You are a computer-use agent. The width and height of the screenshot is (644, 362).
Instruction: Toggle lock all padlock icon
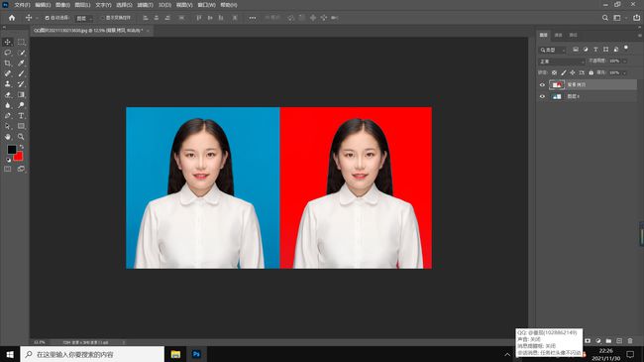[591, 72]
